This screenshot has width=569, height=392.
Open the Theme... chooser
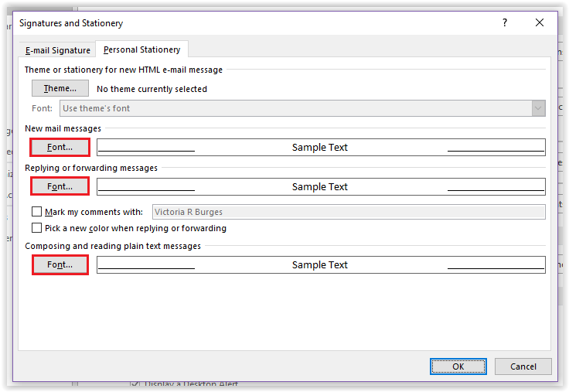click(x=60, y=88)
